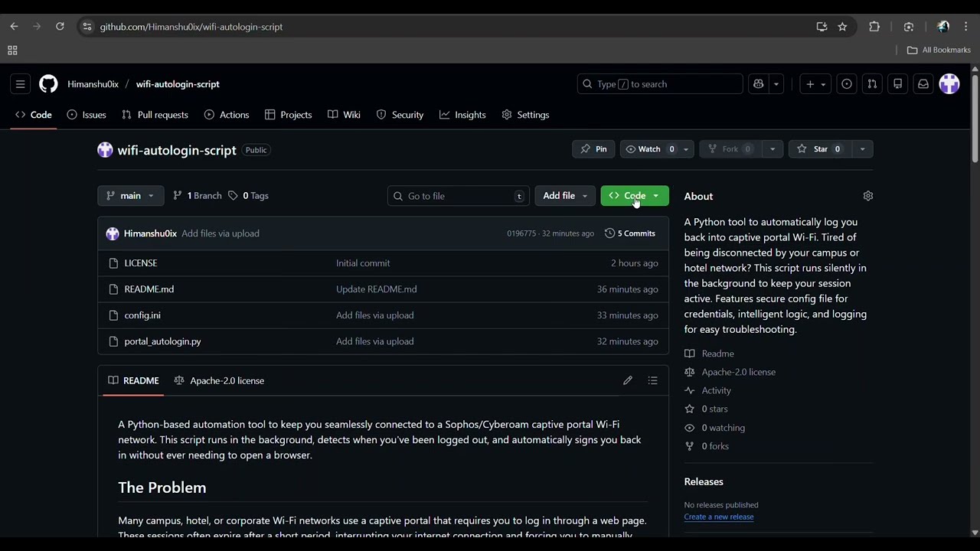This screenshot has height=551, width=980.
Task: Reload the page in the browser
Action: point(60,27)
